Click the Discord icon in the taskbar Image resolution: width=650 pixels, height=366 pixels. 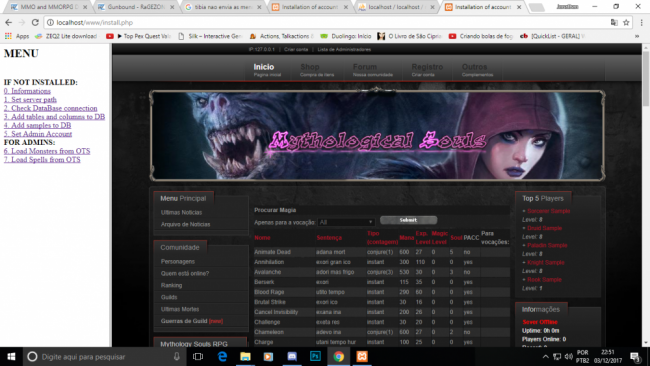(292, 356)
